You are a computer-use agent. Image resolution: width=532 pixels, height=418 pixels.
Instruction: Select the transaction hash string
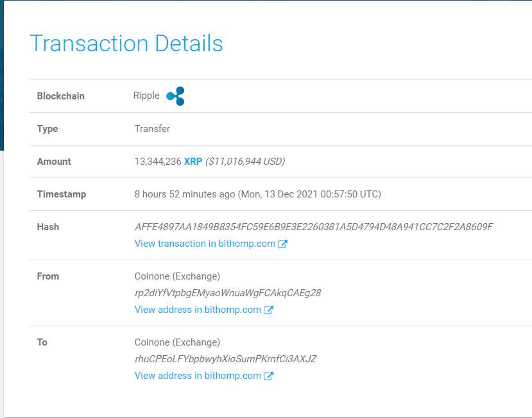314,227
